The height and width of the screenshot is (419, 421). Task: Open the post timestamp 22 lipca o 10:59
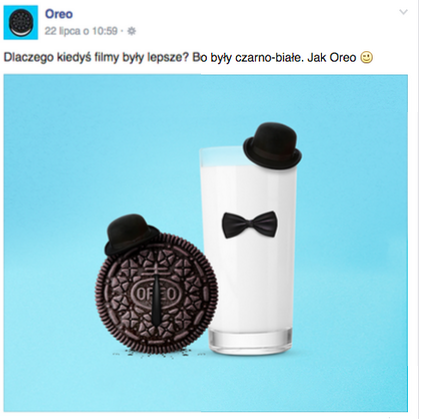(x=81, y=31)
